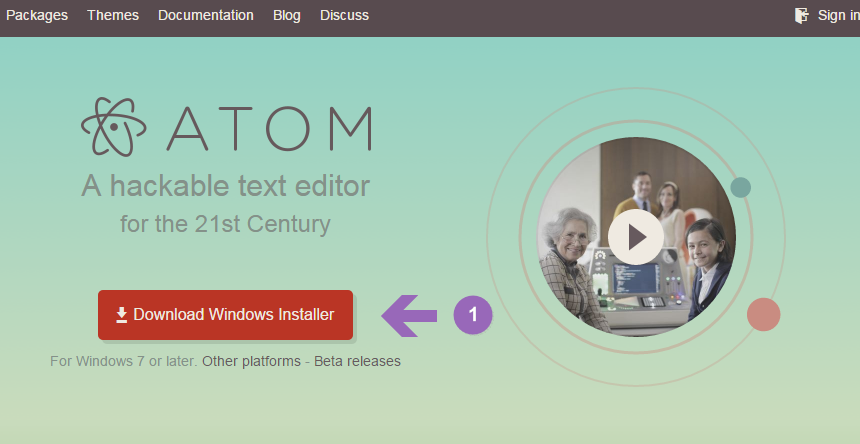Go to Documentation
This screenshot has height=444, width=860.
tap(206, 15)
